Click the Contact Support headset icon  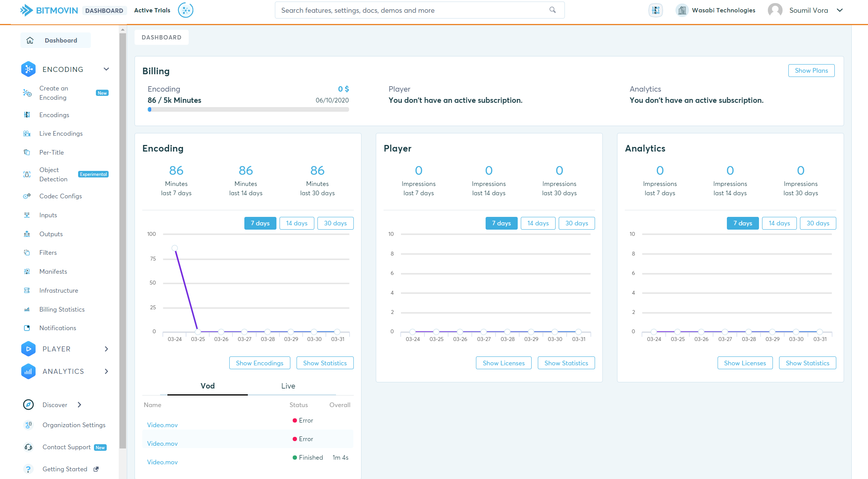click(x=29, y=447)
